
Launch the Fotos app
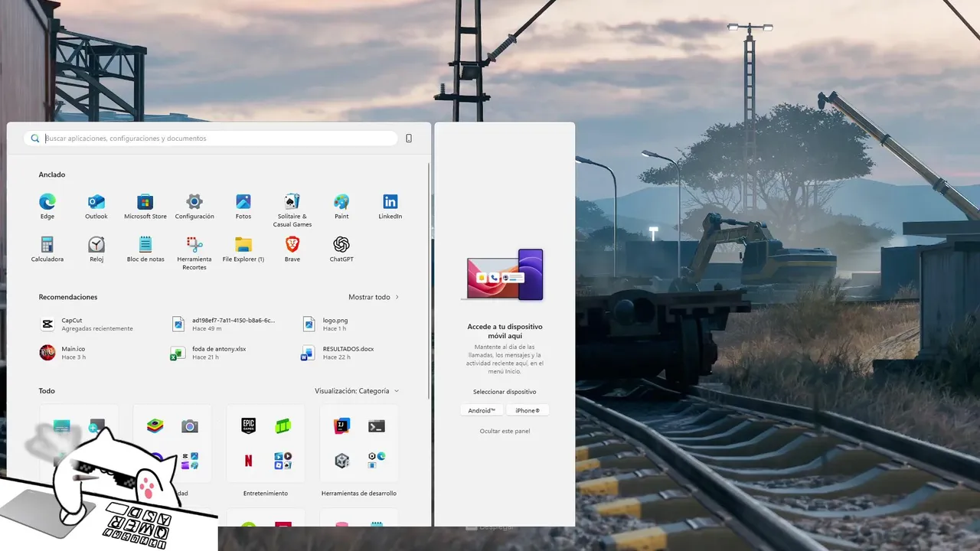click(243, 202)
